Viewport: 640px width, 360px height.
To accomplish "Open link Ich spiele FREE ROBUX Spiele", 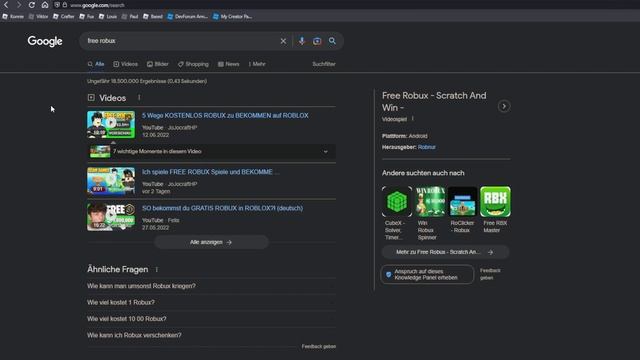I will [211, 172].
